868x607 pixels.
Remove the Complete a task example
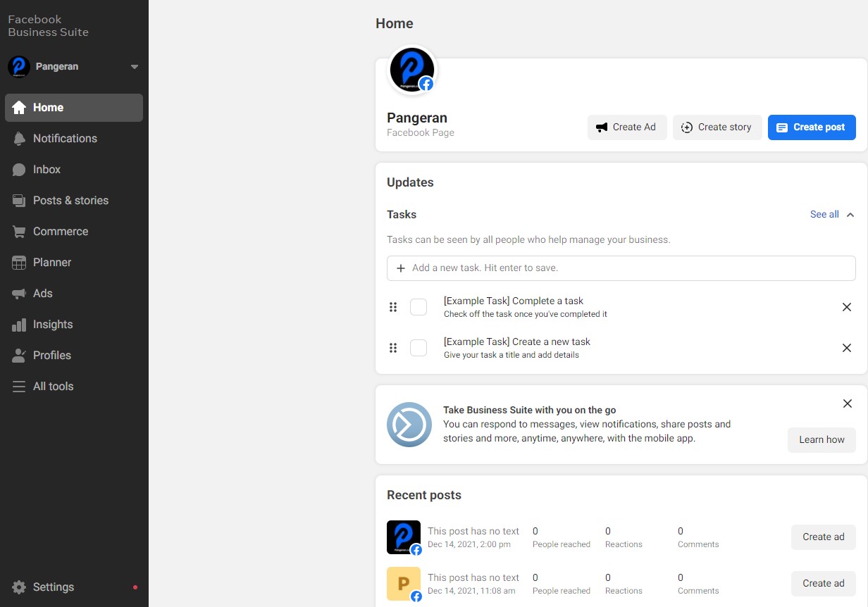click(847, 307)
